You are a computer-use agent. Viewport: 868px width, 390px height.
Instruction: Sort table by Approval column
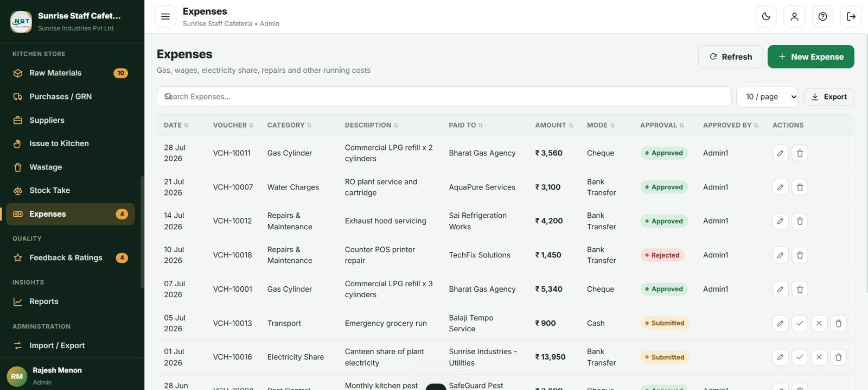point(662,125)
